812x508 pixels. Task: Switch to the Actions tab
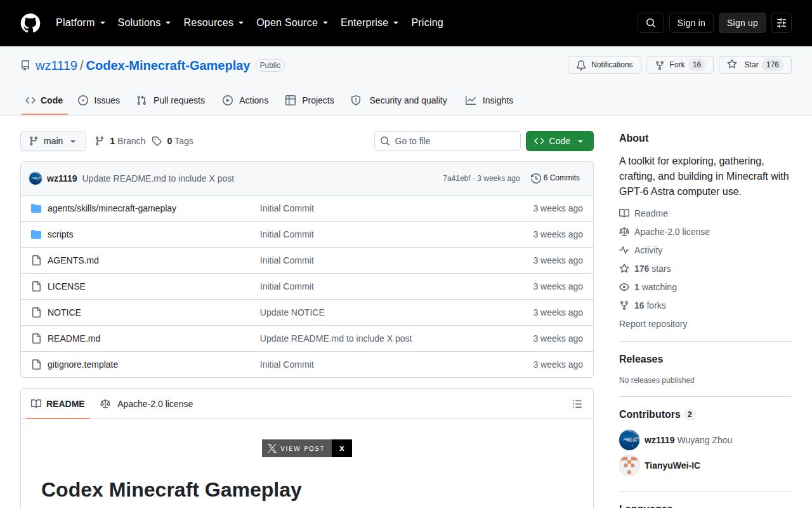point(246,100)
